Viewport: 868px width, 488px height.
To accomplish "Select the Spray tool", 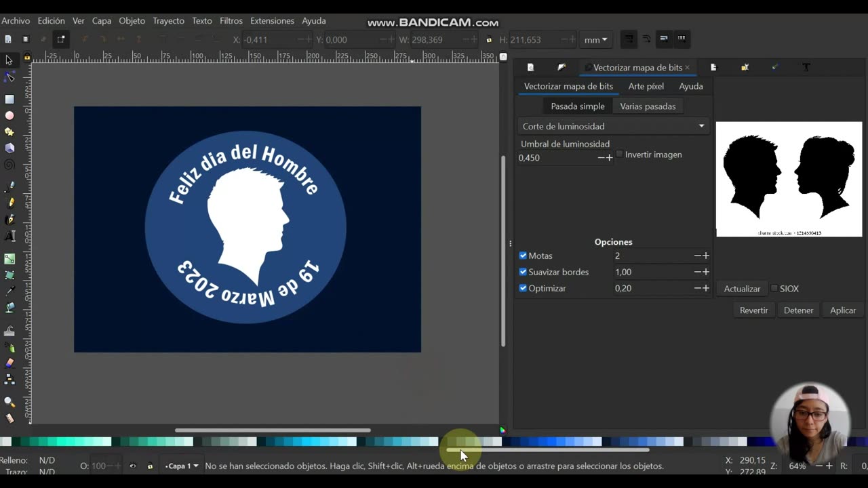I will coord(9,347).
